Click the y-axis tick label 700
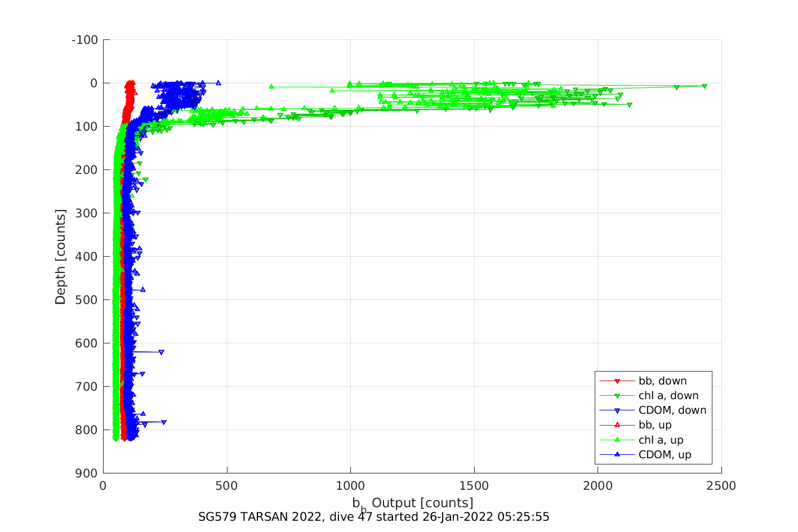 coord(87,387)
